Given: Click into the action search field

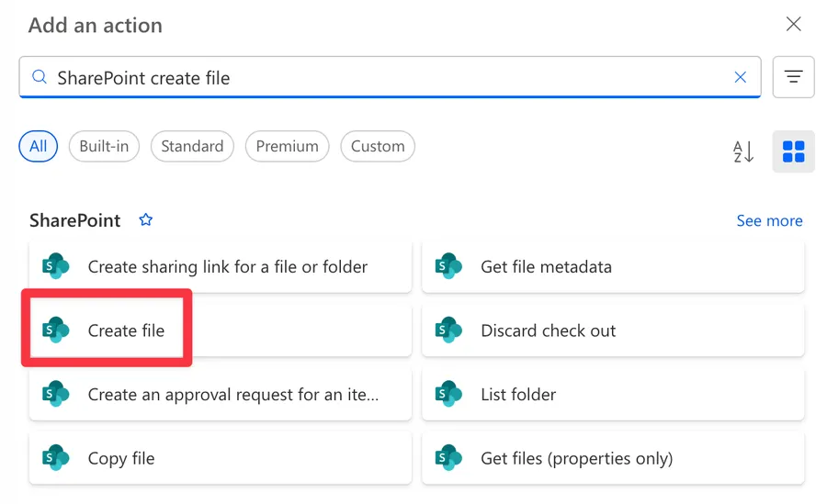Looking at the screenshot, I should pyautogui.click(x=386, y=77).
